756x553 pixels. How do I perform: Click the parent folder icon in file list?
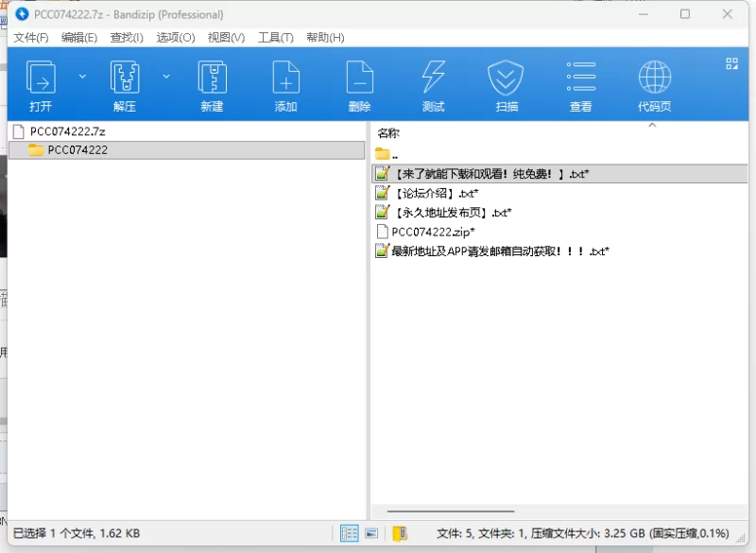[383, 154]
